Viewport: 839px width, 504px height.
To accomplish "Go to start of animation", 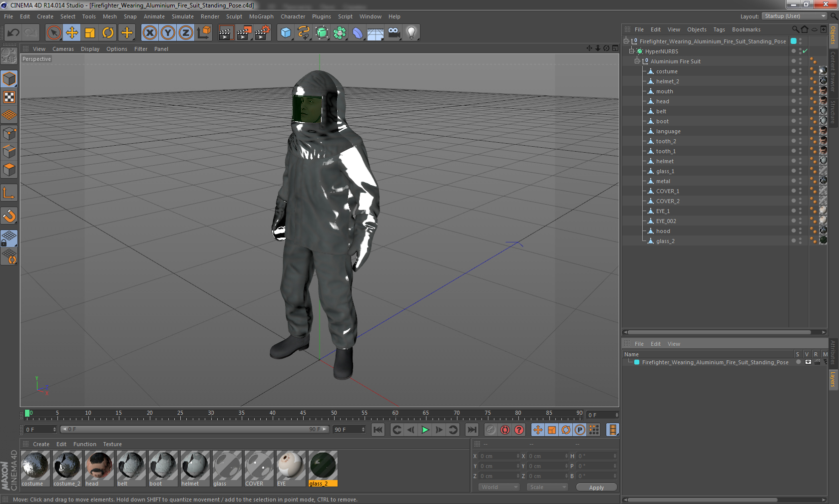I will [378, 430].
